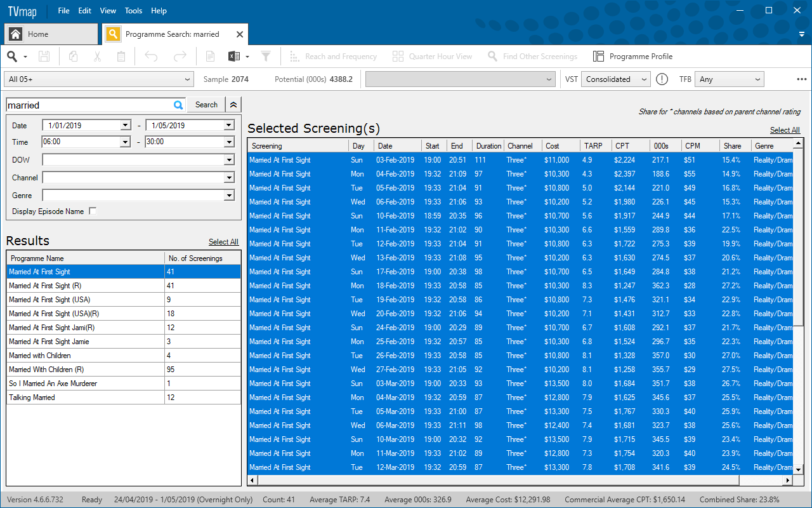Open the end date 1/05/2019 dropdown

(228, 125)
